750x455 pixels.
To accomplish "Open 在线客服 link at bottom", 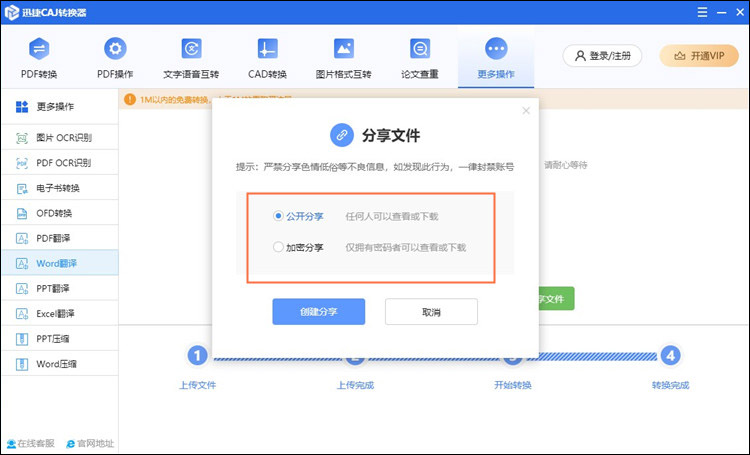I will click(31, 444).
